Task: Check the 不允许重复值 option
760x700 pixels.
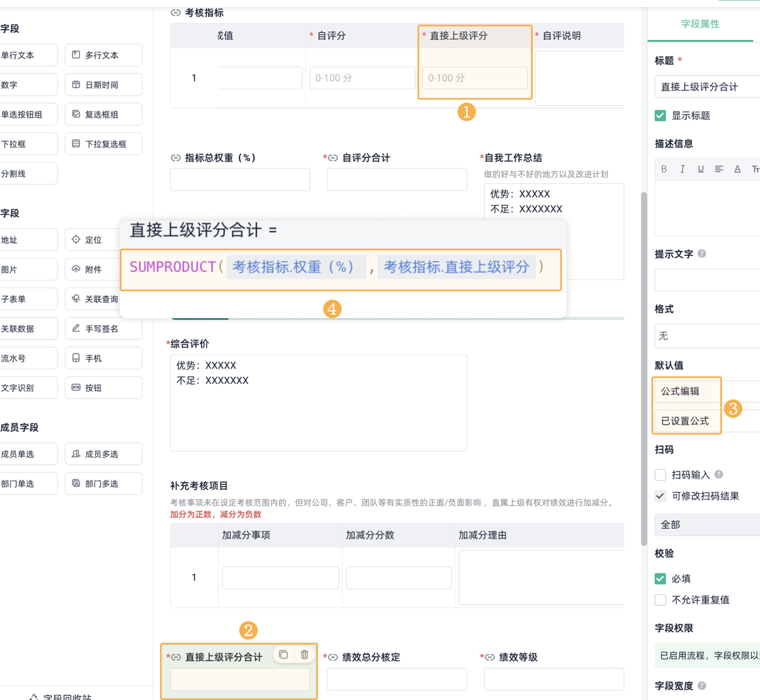Action: coord(661,600)
